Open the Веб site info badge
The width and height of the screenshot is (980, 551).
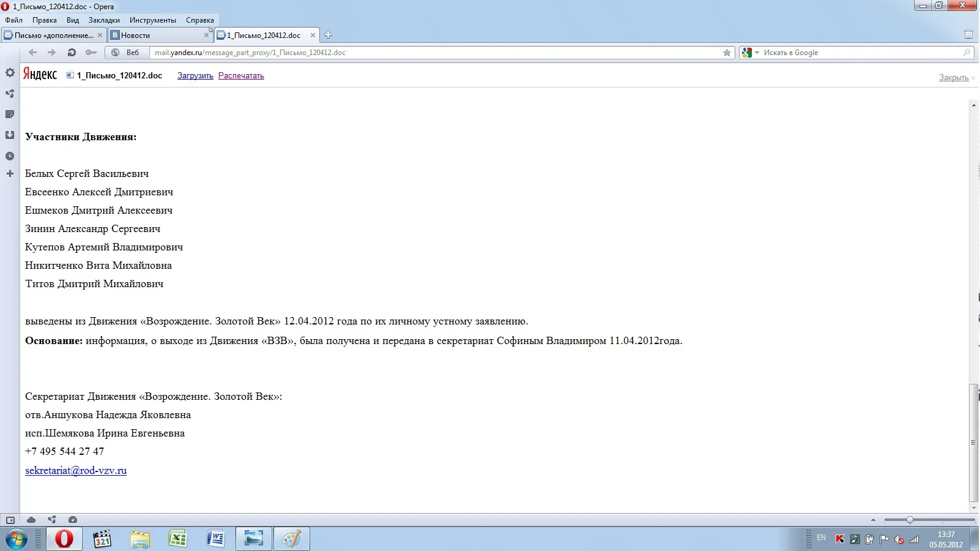pos(125,53)
